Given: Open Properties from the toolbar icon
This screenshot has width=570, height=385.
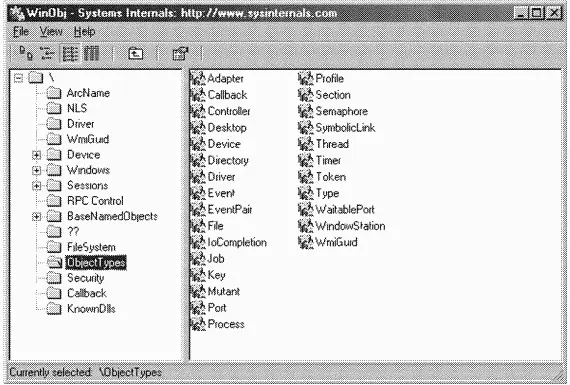Looking at the screenshot, I should (x=180, y=54).
